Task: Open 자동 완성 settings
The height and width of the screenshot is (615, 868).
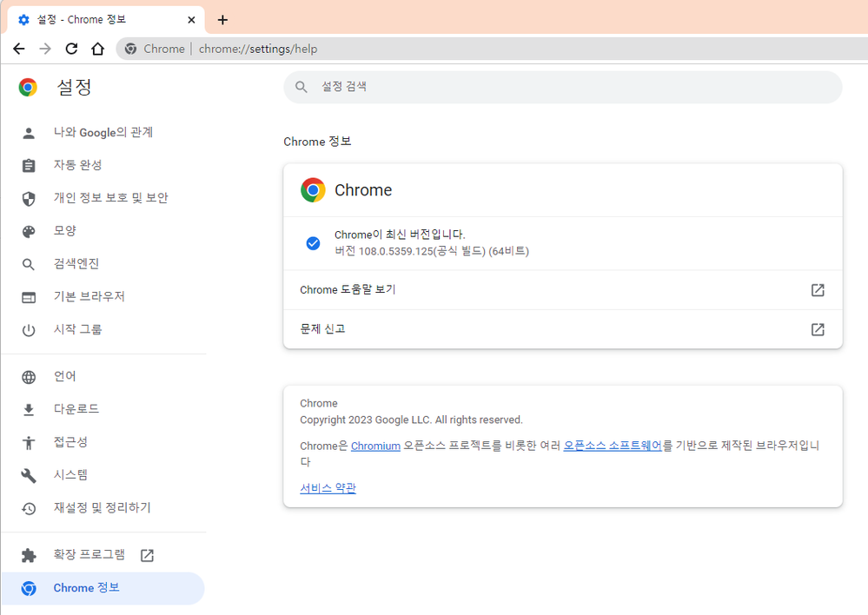Action: click(103, 165)
